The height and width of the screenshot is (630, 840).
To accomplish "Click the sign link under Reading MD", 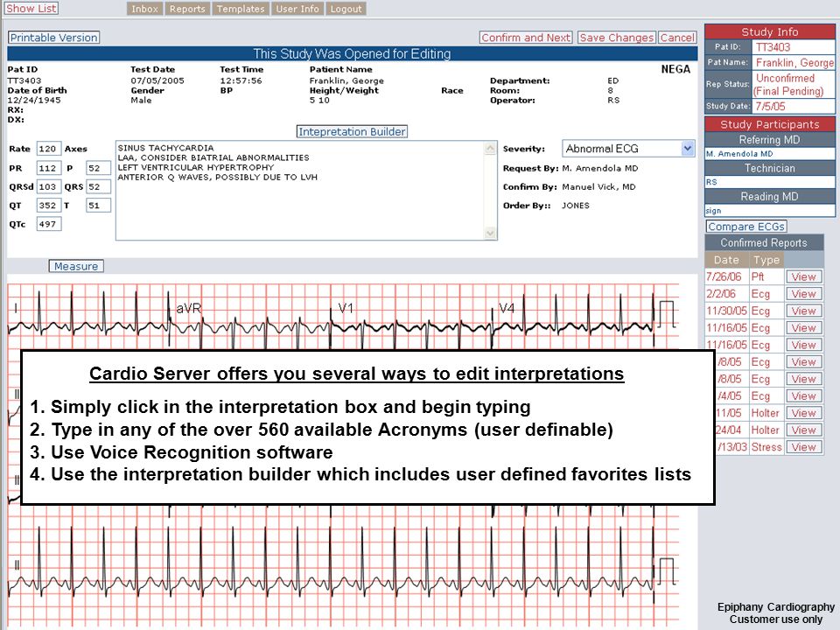I will point(713,211).
